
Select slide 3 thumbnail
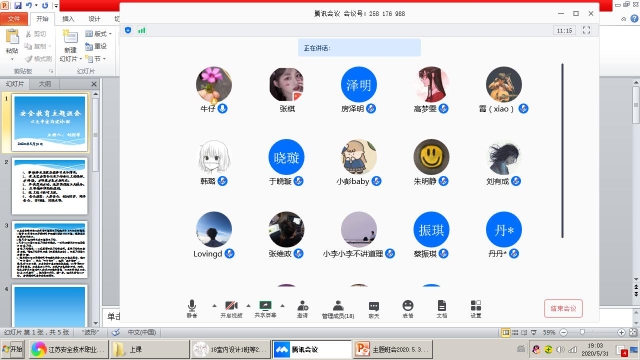[x=50, y=249]
